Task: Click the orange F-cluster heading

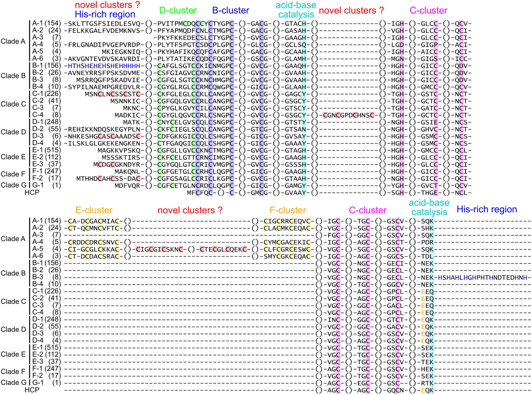Action: click(288, 210)
